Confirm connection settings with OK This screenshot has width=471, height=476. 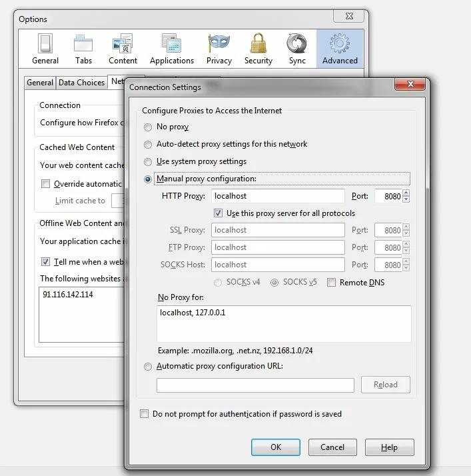coord(276,447)
